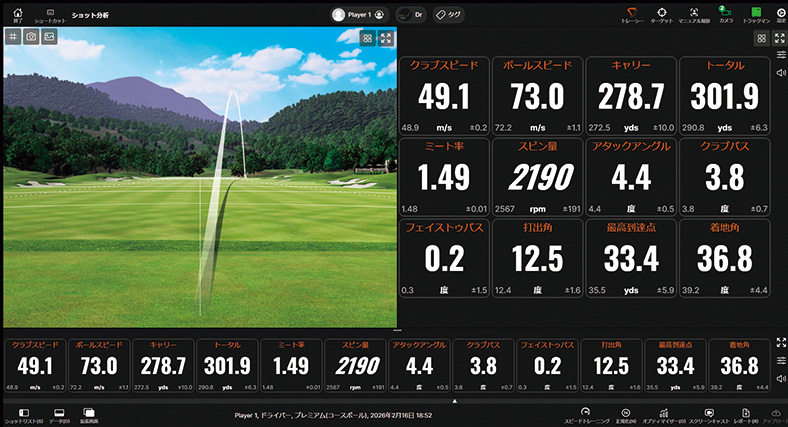Toggle the grid overlay on the course view
The width and height of the screenshot is (788, 427).
[x=13, y=36]
